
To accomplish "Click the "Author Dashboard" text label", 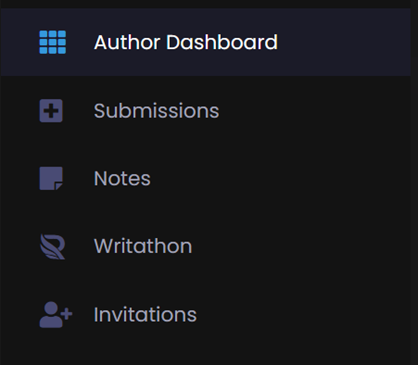I will pos(186,42).
